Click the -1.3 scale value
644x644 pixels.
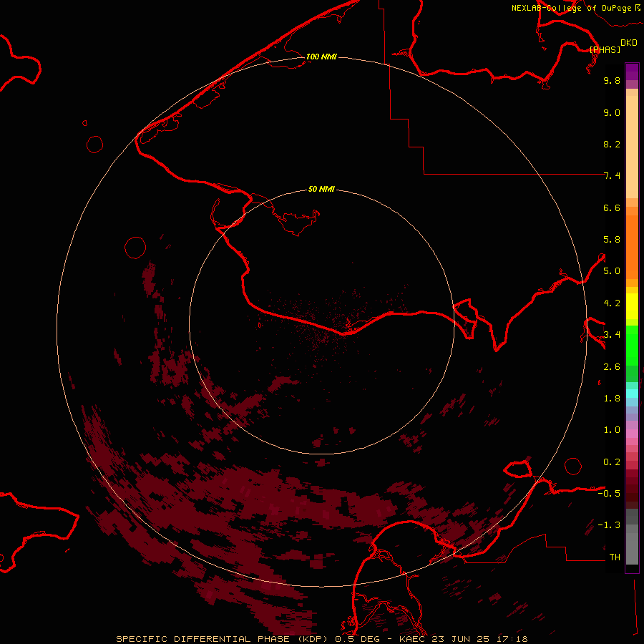pyautogui.click(x=609, y=525)
